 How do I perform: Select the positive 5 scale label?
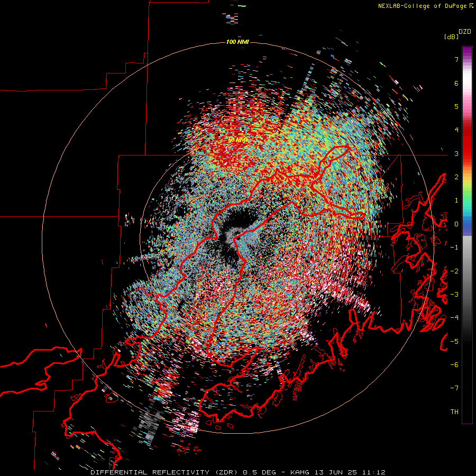456,106
